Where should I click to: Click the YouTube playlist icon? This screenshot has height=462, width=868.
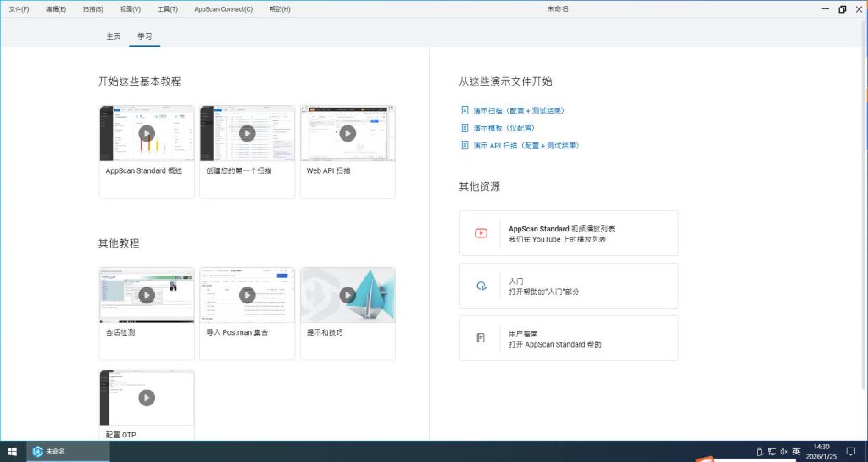[x=481, y=233]
